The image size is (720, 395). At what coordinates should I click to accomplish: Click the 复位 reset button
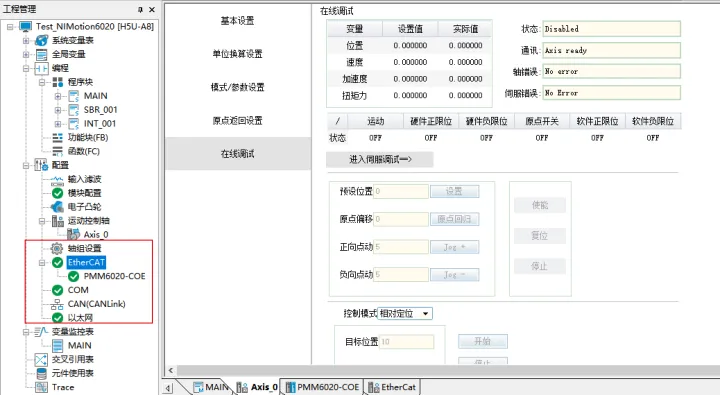tap(540, 236)
